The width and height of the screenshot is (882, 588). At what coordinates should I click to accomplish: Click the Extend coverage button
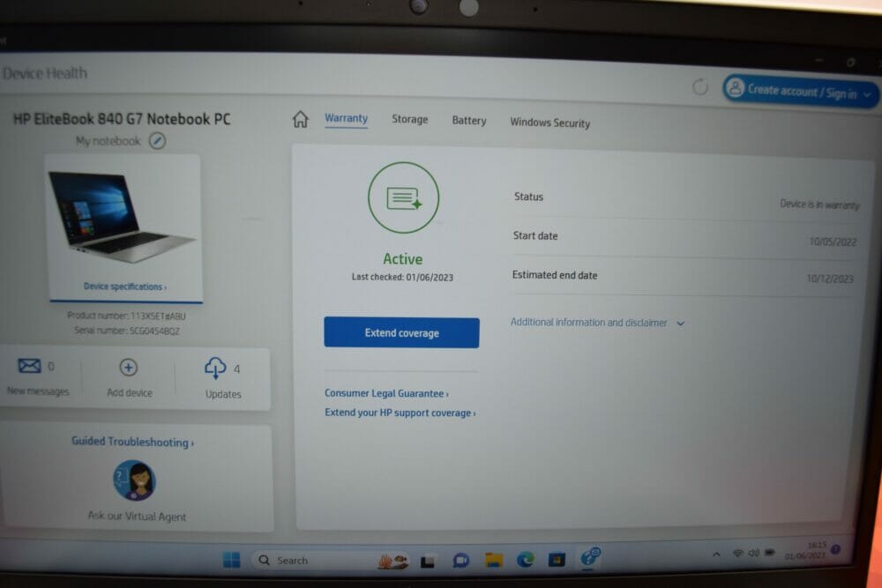click(x=401, y=332)
